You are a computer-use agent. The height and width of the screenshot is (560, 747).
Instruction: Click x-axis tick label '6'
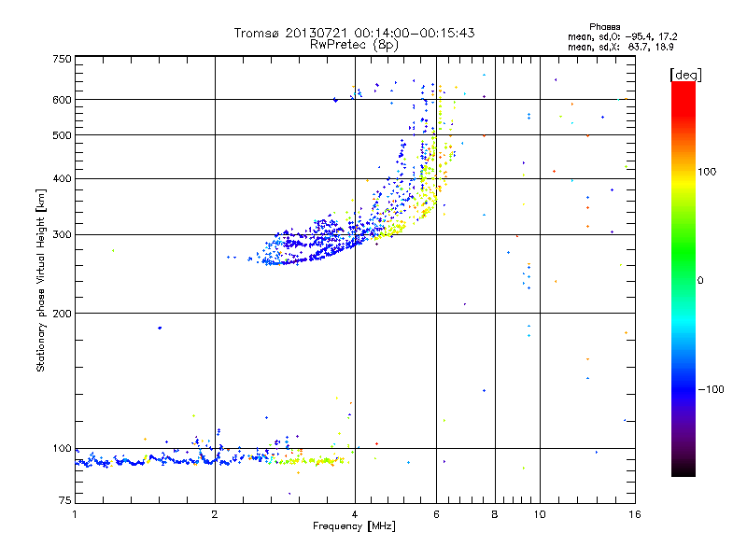(x=436, y=514)
